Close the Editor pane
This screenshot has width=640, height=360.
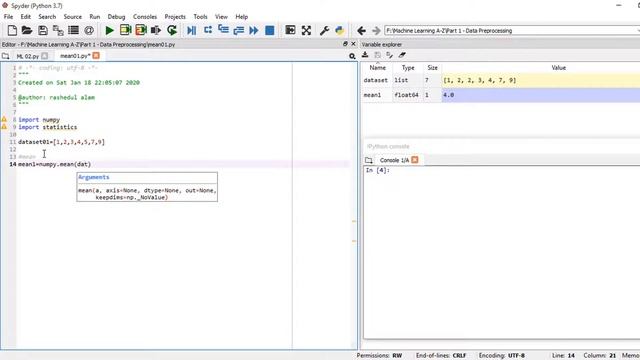pos(353,44)
